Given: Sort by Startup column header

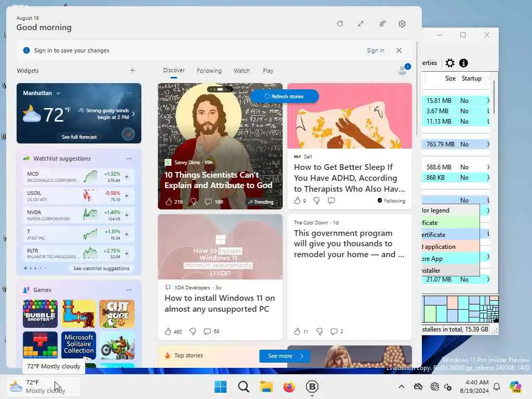Looking at the screenshot, I should (471, 78).
